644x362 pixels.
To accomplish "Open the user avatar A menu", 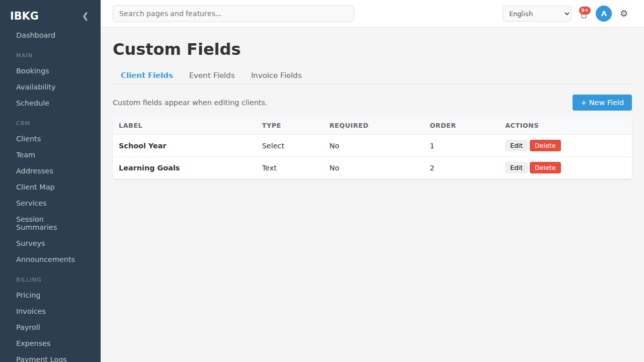I will tap(604, 14).
